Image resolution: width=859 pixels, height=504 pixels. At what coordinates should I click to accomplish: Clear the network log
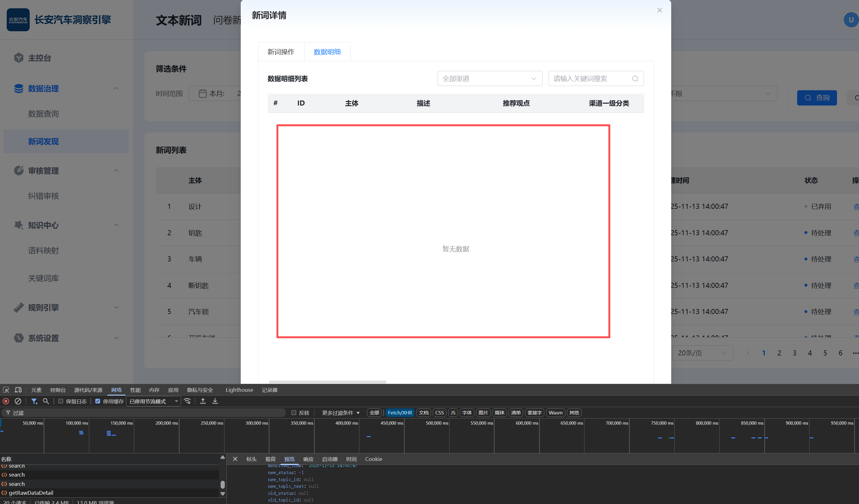18,401
